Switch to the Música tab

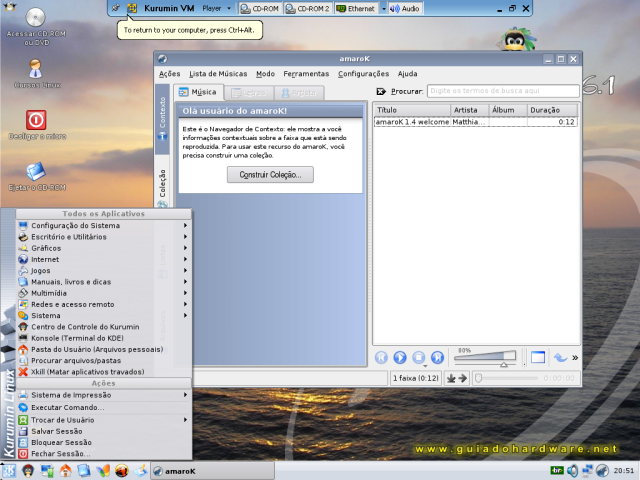click(198, 92)
